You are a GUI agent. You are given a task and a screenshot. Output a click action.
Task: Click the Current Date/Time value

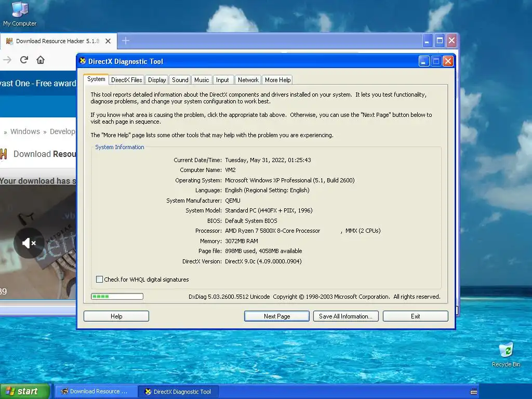pyautogui.click(x=268, y=160)
